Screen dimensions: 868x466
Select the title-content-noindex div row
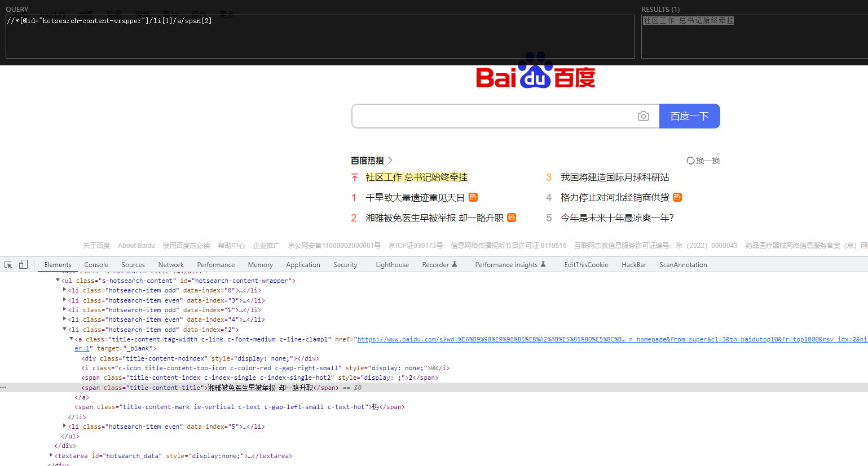coord(200,358)
